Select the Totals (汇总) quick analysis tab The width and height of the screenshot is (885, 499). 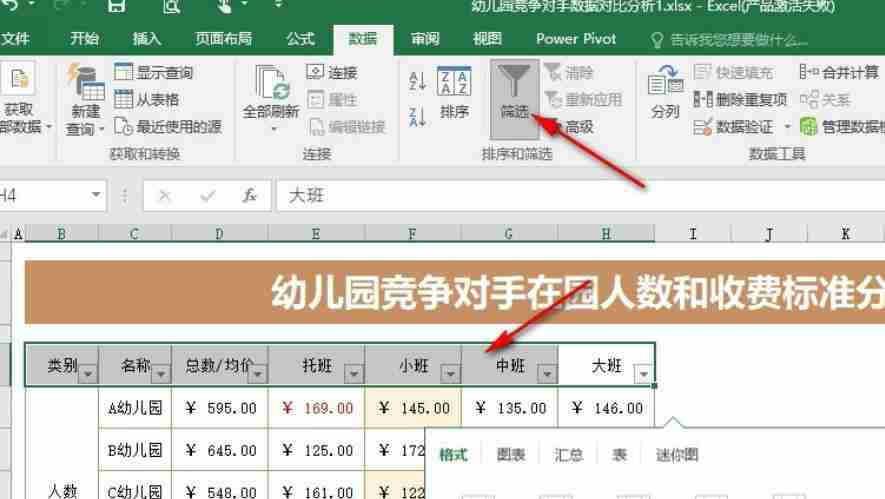568,455
